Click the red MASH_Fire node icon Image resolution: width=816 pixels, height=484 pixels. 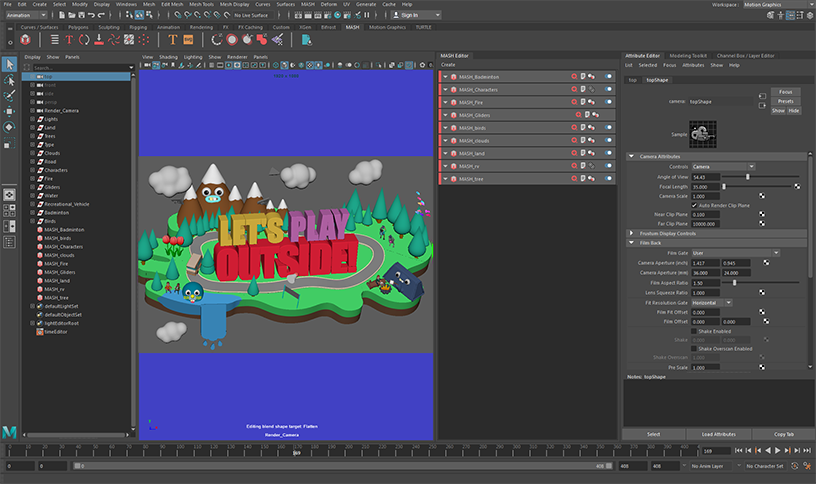click(453, 102)
